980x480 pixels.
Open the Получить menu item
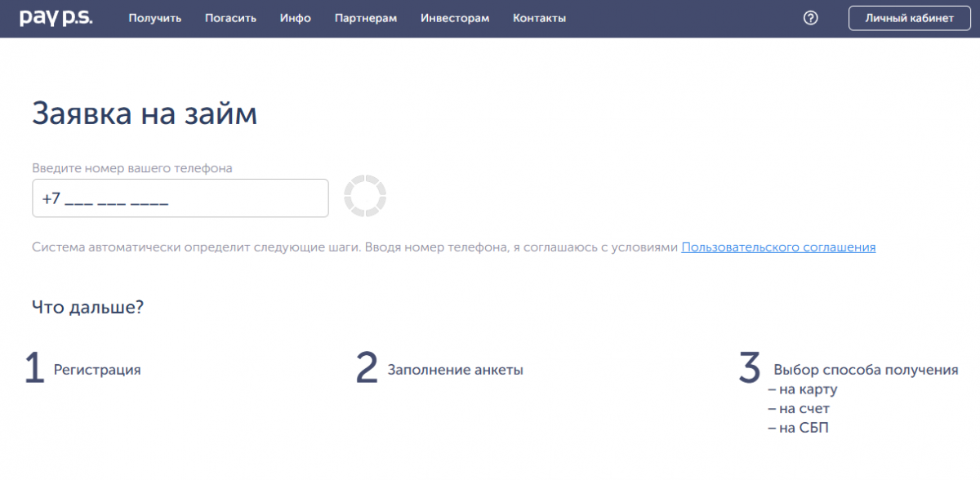[154, 18]
